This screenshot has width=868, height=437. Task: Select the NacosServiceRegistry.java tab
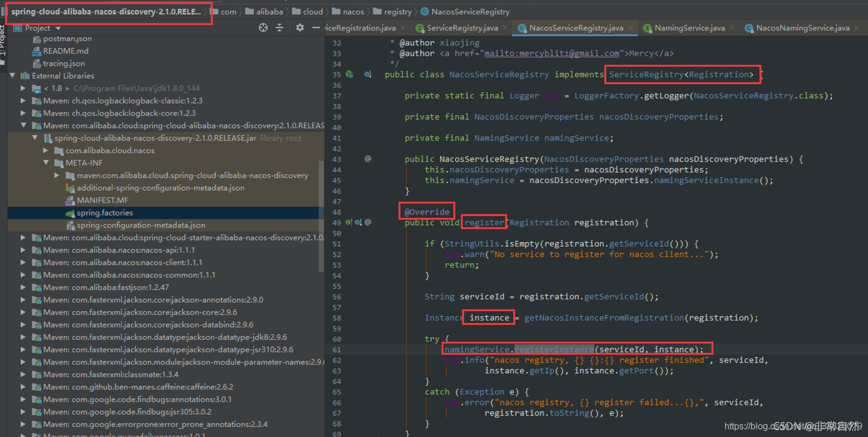pos(576,28)
